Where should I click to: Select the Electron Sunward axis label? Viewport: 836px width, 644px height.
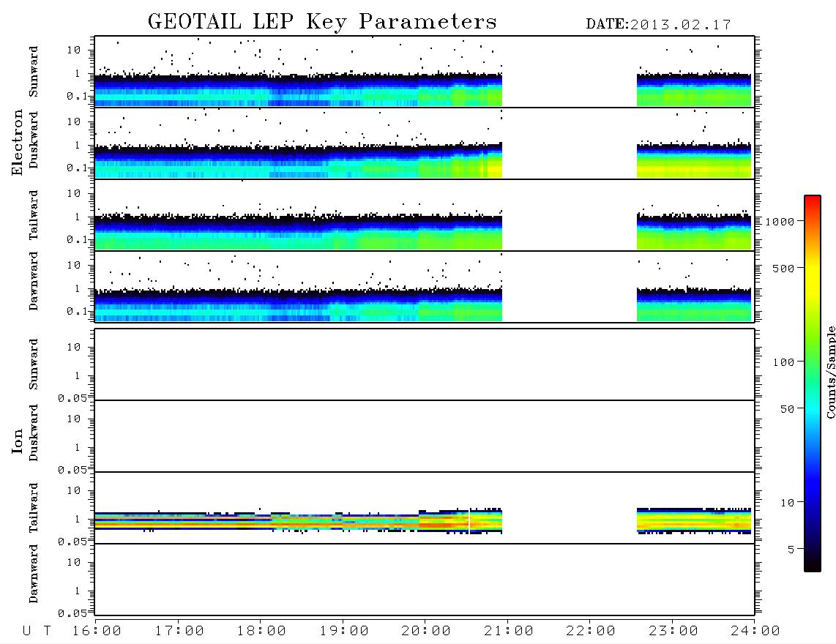[34, 72]
